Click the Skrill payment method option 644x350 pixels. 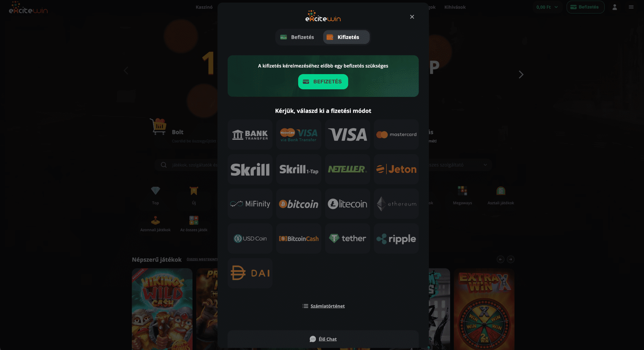[x=250, y=169]
